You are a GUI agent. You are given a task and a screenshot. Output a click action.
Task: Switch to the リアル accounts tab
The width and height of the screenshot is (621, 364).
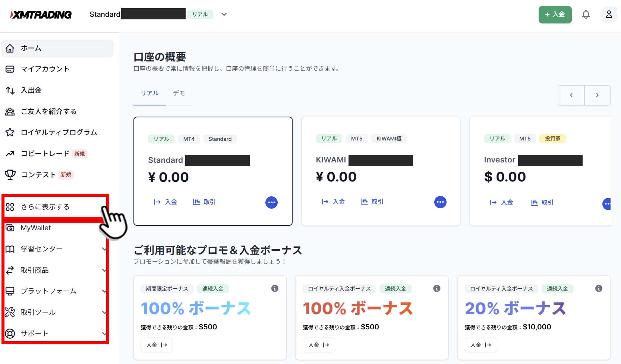tap(149, 93)
